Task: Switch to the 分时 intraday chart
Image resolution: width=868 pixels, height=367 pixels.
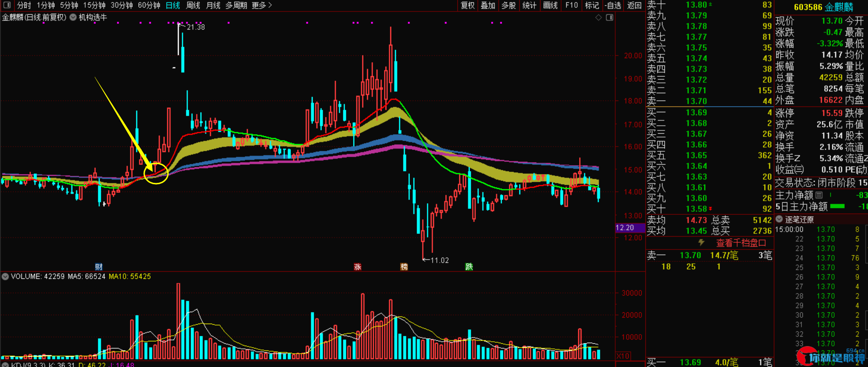Action: click(x=24, y=5)
